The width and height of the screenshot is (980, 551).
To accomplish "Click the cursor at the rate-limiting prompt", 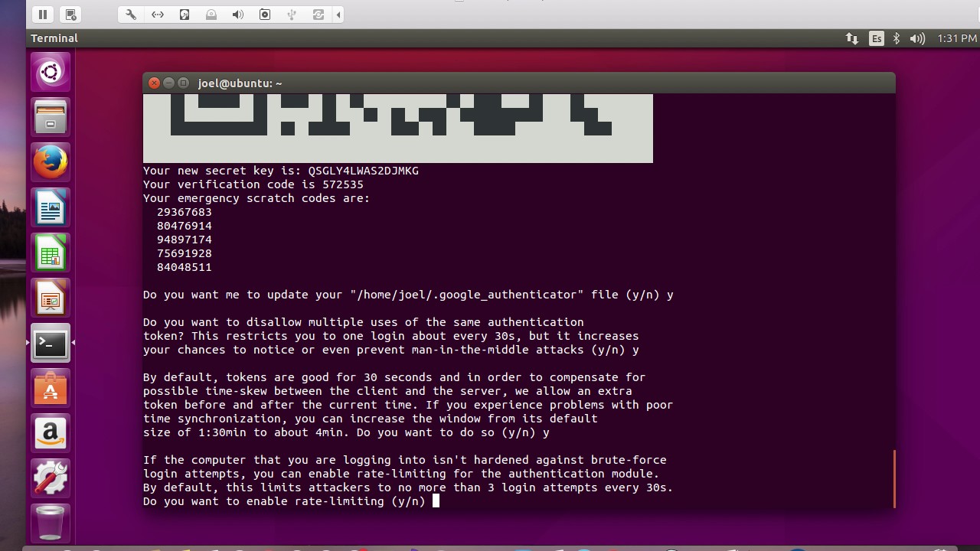I will pyautogui.click(x=436, y=501).
